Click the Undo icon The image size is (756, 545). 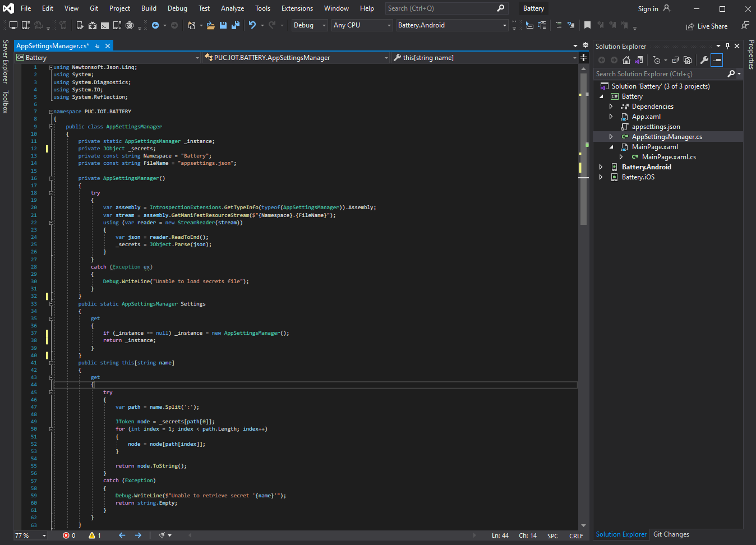click(251, 25)
